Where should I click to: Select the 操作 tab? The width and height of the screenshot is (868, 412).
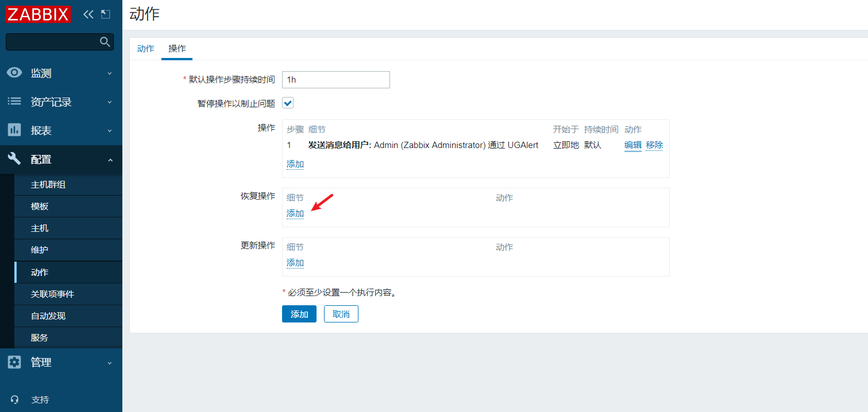click(x=177, y=49)
